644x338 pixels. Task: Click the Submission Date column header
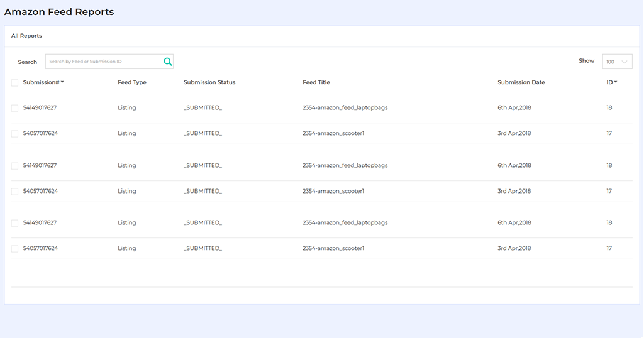(521, 82)
